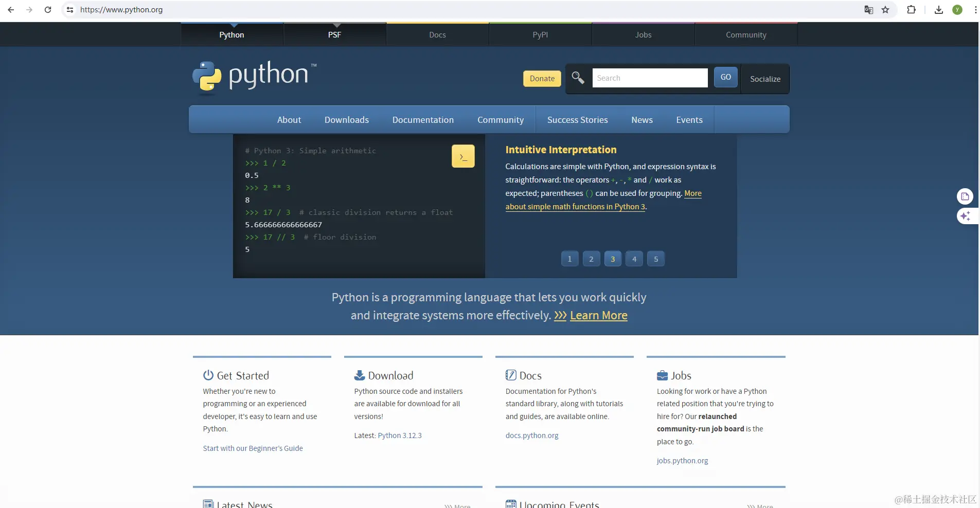Click the Jobs section briefcase icon

point(662,375)
